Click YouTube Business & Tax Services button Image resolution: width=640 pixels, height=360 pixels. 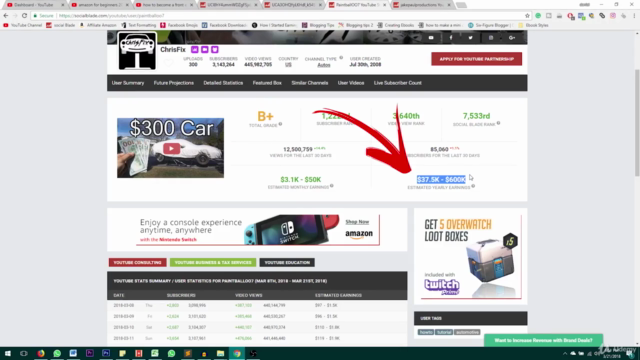click(x=213, y=262)
